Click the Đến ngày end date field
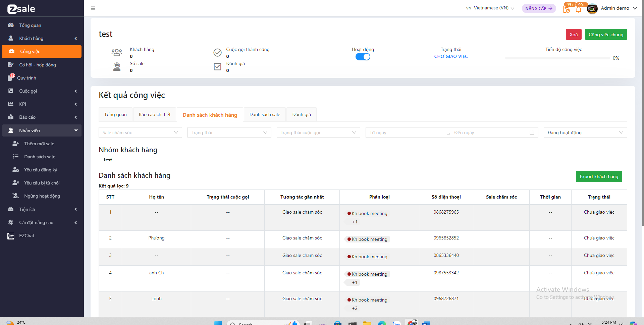644x325 pixels. (x=490, y=132)
